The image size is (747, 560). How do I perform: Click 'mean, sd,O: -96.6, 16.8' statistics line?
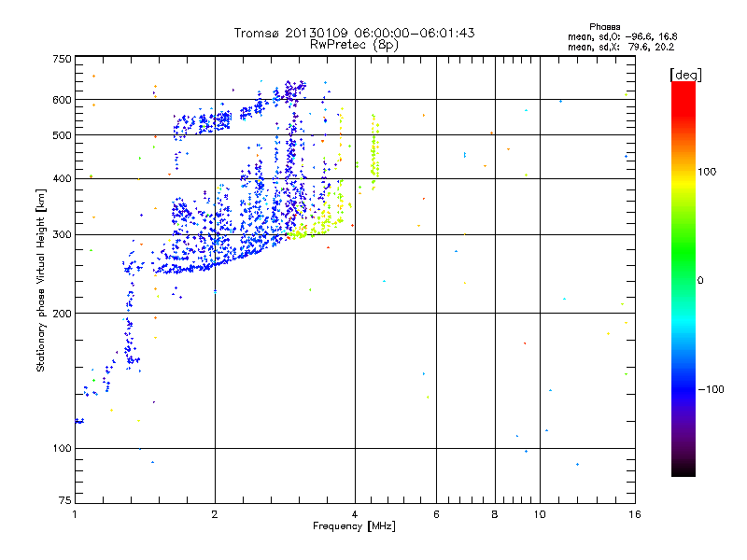point(622,36)
